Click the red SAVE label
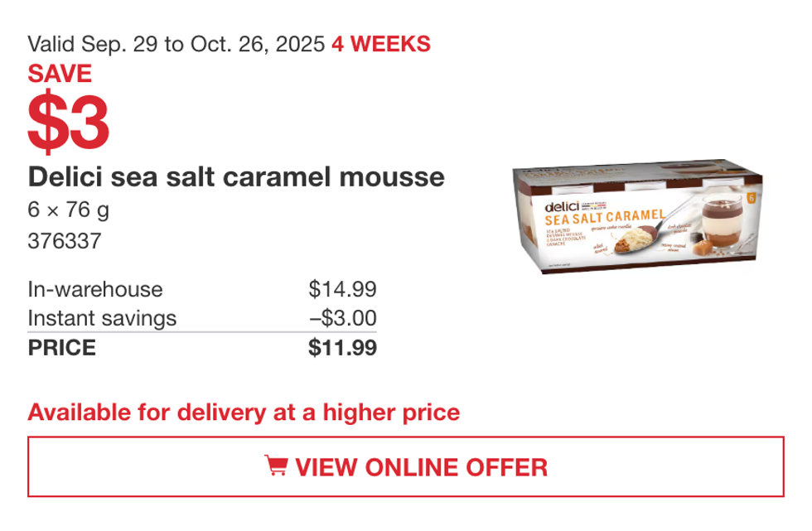The image size is (812, 531). (60, 74)
